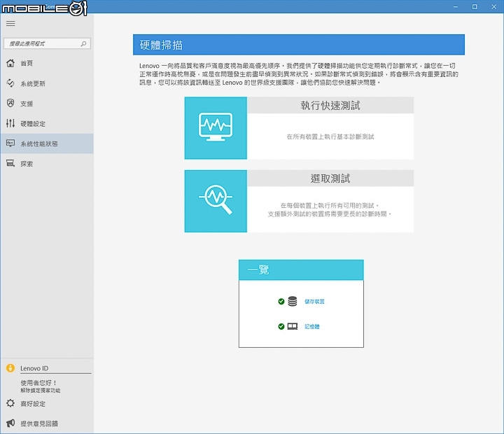504x434 pixels.
Task: Click the system health monitor sidebar icon
Action: click(10, 143)
